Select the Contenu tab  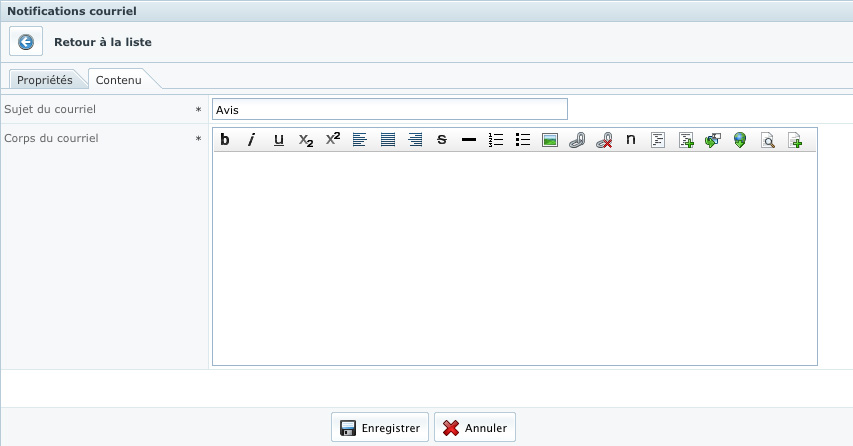118,80
